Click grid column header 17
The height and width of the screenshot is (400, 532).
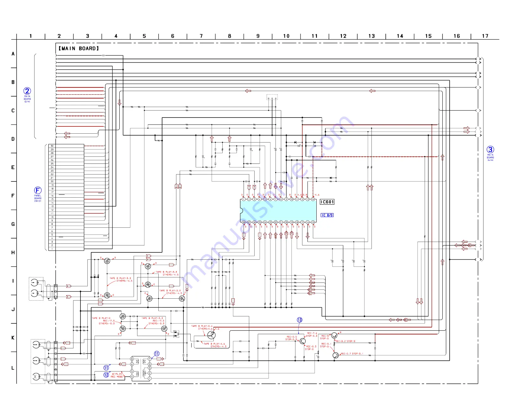point(485,36)
